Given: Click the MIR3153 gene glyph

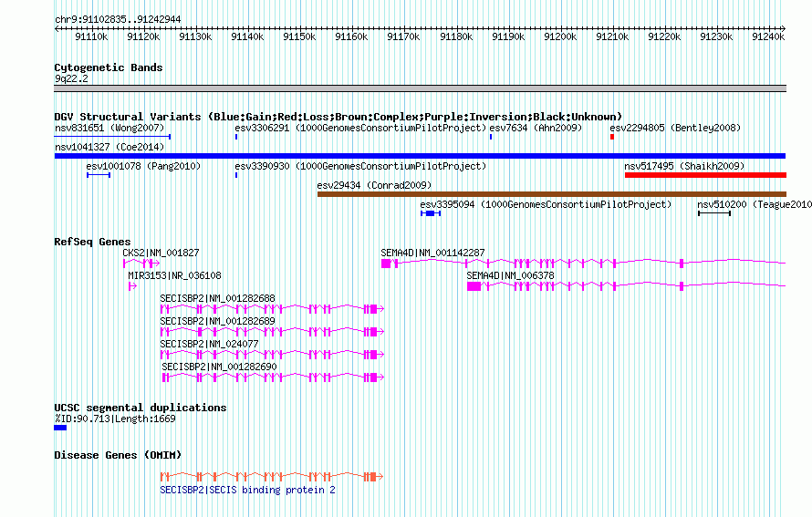Looking at the screenshot, I should (x=132, y=286).
